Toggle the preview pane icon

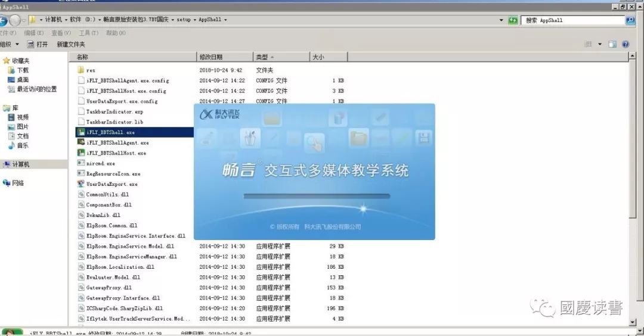pos(612,44)
